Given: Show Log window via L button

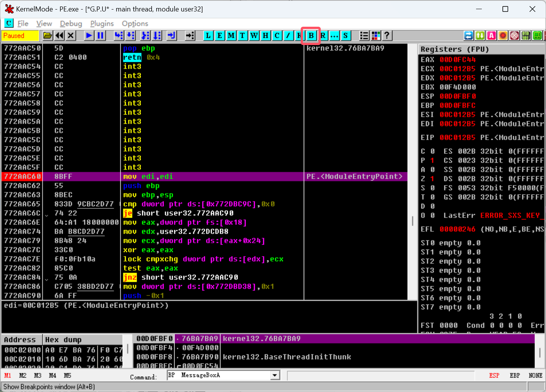Looking at the screenshot, I should tap(208, 35).
